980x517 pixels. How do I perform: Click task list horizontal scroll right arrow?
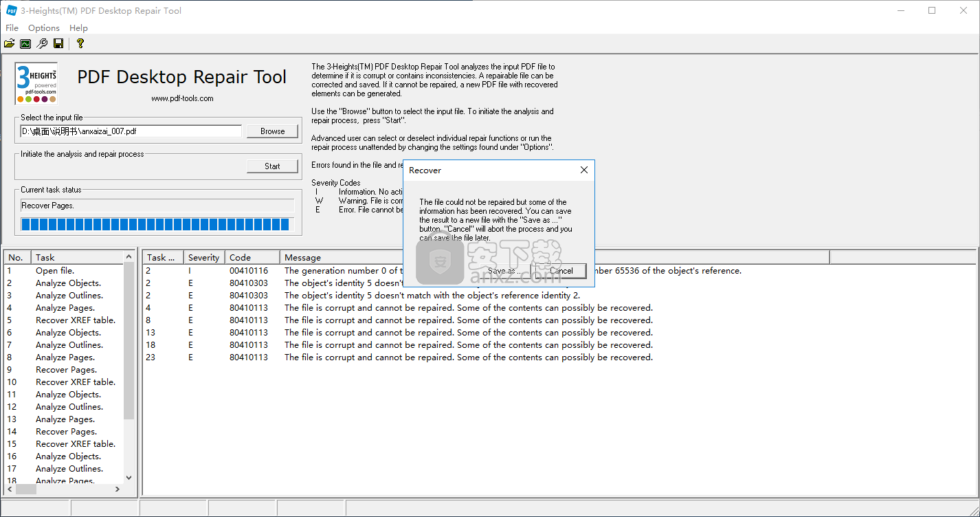pyautogui.click(x=118, y=489)
